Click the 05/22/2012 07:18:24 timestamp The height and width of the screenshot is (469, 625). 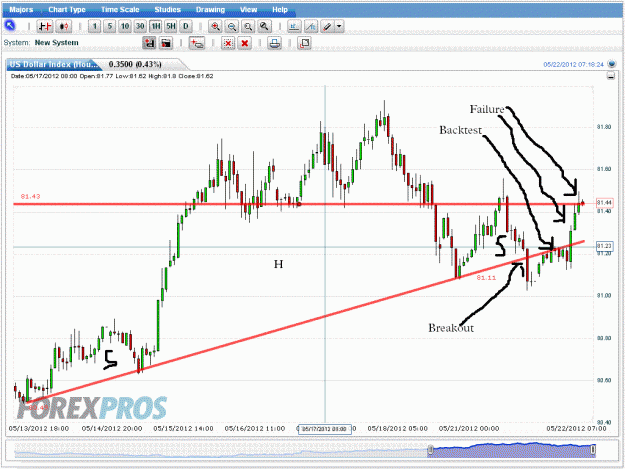[x=574, y=64]
